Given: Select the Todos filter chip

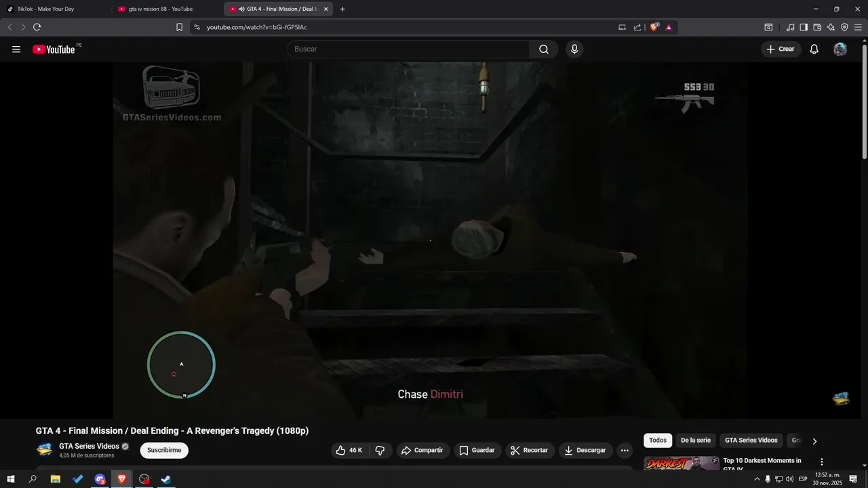Looking at the screenshot, I should (658, 441).
